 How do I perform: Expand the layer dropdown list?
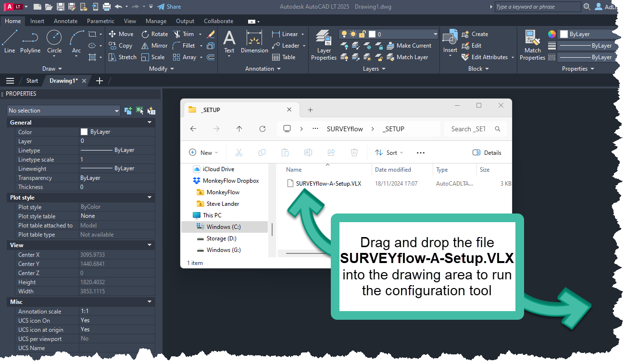tap(435, 34)
